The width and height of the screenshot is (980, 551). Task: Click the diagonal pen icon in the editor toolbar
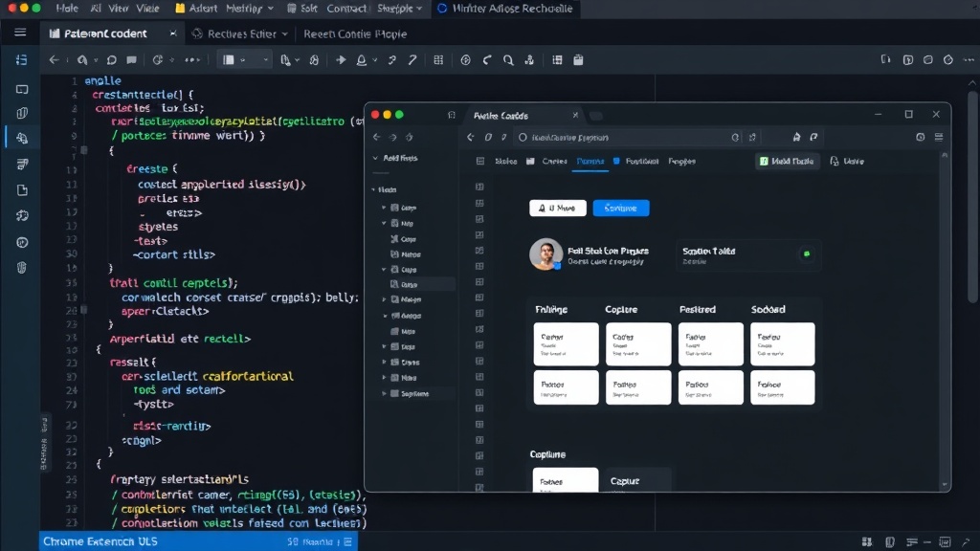tap(412, 60)
